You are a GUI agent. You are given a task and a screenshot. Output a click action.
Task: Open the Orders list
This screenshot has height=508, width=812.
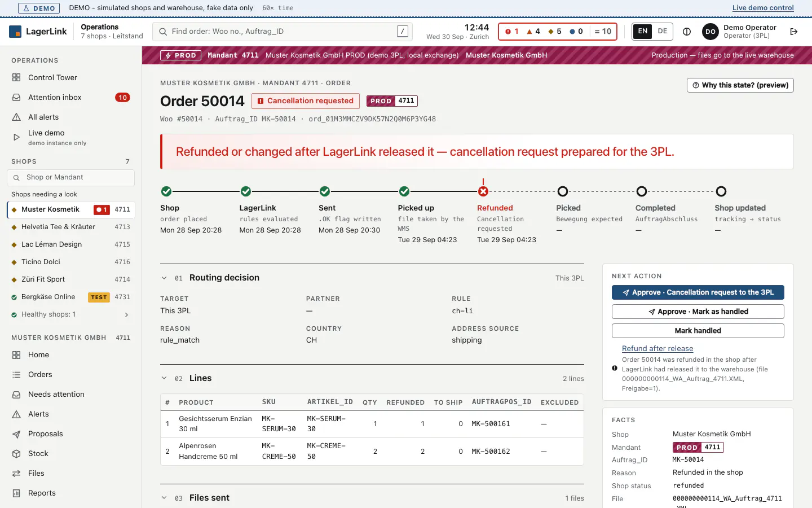(x=70, y=374)
